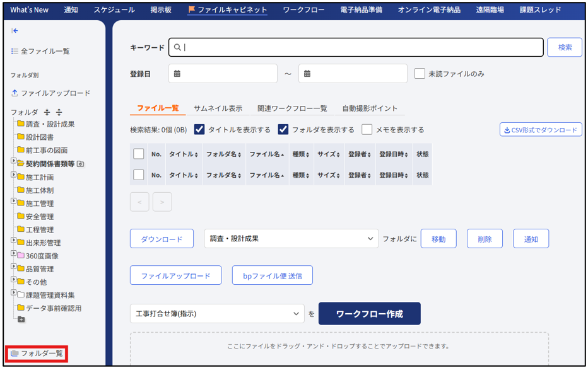This screenshot has width=588, height=368.
Task: Click the folder icon of 施工体制
Action: (x=21, y=190)
